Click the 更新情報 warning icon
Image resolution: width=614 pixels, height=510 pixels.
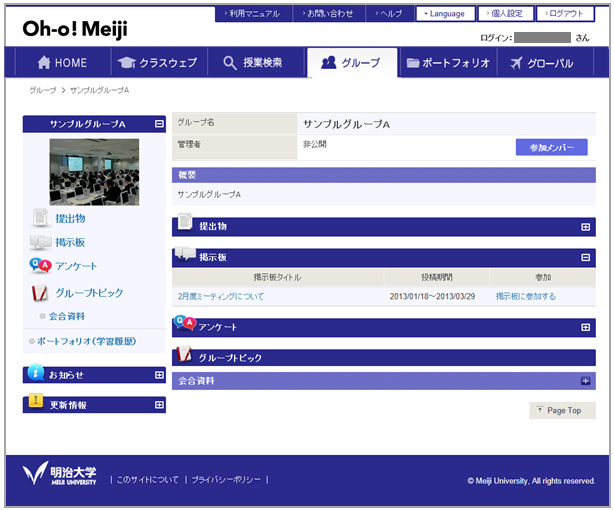(x=36, y=400)
